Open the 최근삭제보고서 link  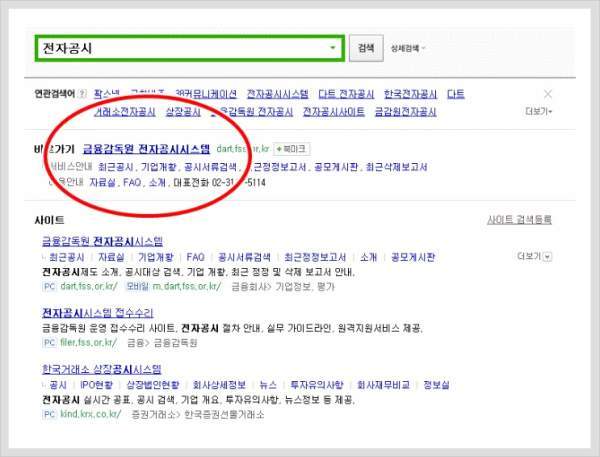[396, 167]
